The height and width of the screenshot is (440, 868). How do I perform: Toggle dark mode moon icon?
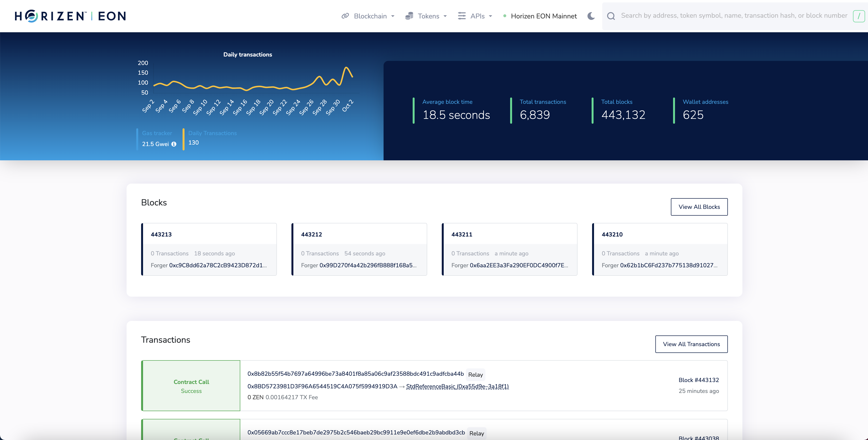591,16
